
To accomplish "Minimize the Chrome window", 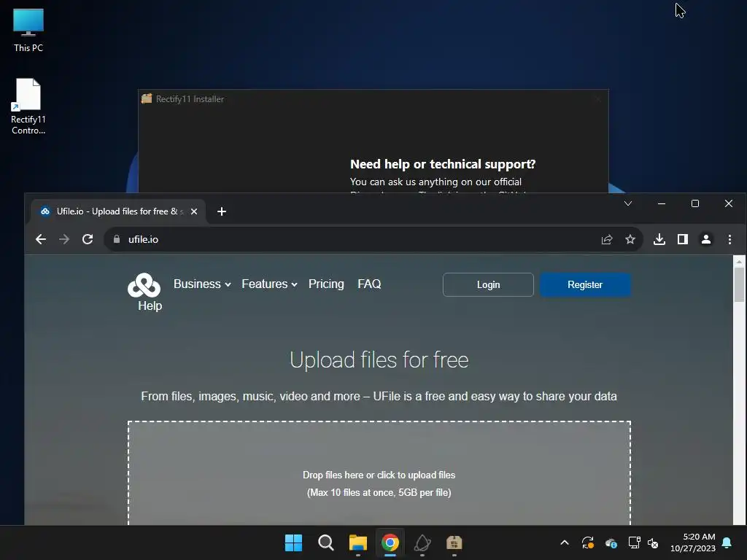I will point(661,204).
